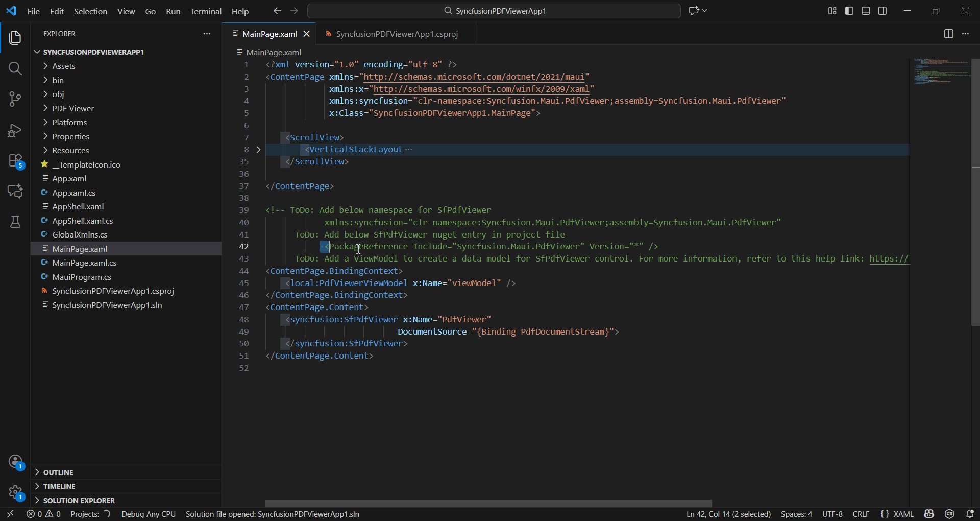The image size is (980, 521).
Task: Open the Copilot chat icon in title bar
Action: 694,11
